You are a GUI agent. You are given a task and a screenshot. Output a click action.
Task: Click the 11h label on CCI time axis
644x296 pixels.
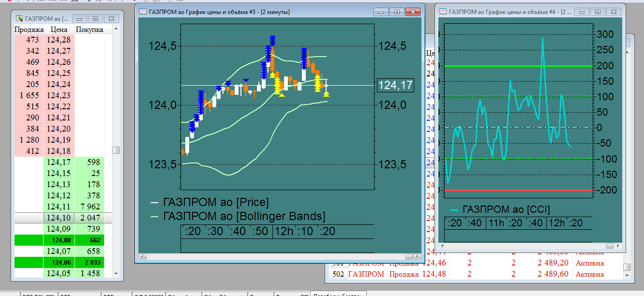click(x=496, y=223)
